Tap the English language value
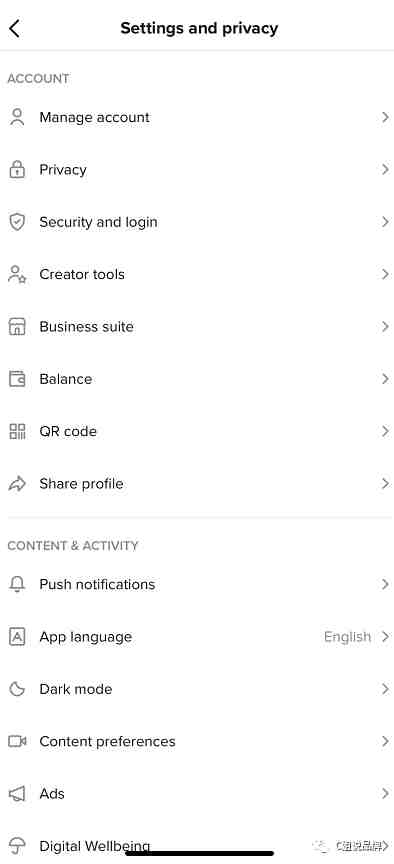The image size is (394, 864). tap(347, 636)
